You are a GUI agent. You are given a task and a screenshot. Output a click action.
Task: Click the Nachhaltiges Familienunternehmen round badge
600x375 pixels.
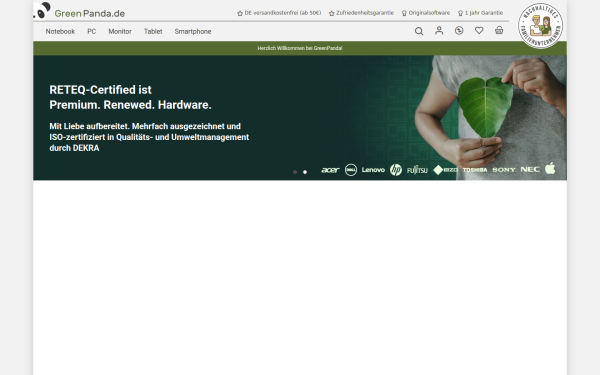click(540, 26)
